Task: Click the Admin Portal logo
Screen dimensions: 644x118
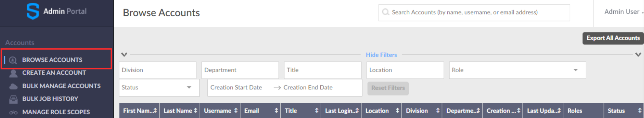Action: tap(33, 11)
